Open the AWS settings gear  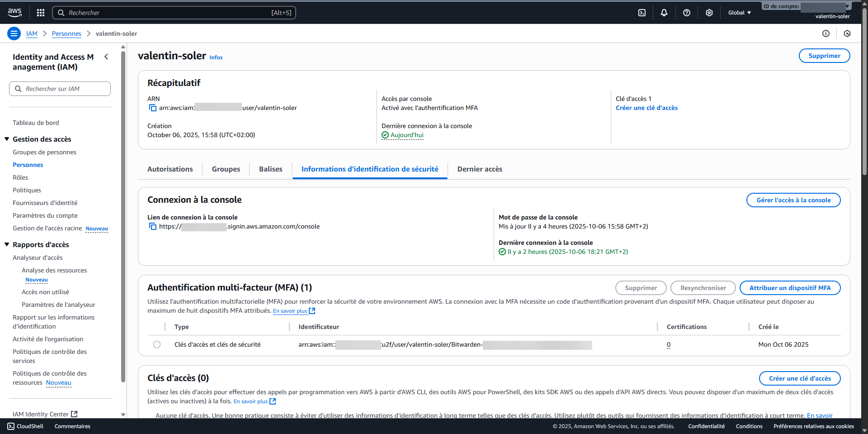tap(709, 12)
